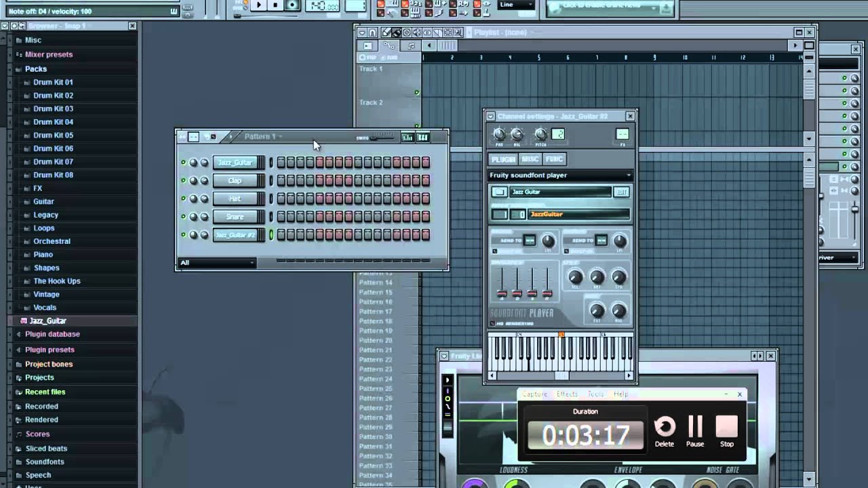Click the Snare channel button
This screenshot has width=868, height=488.
point(235,217)
